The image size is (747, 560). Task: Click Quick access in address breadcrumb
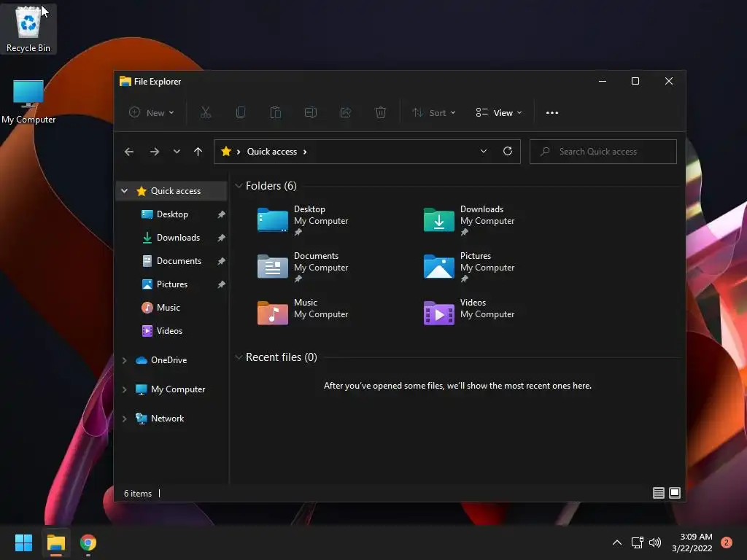271,152
